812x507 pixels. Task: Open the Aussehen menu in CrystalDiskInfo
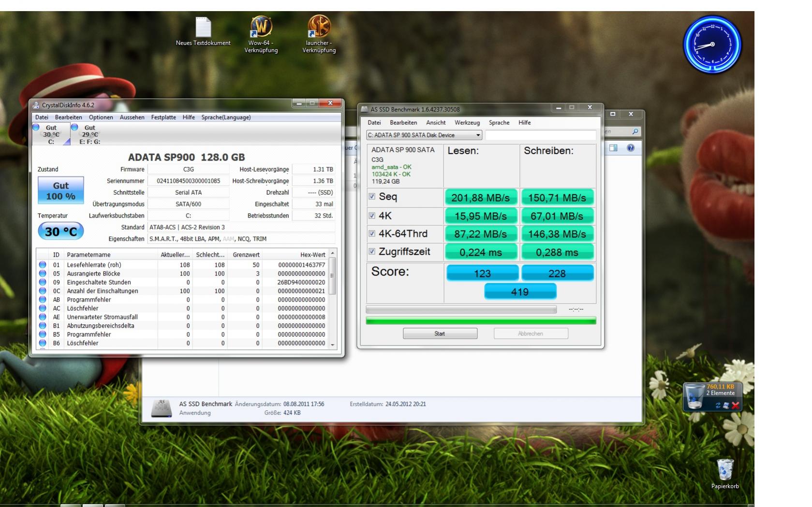point(132,117)
